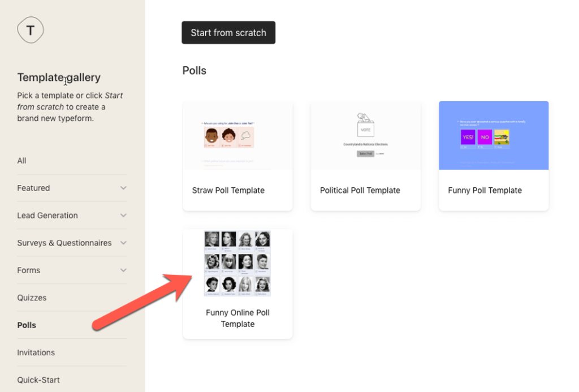This screenshot has width=579, height=392.
Task: Go to the Quick-Start category
Action: pyautogui.click(x=38, y=380)
